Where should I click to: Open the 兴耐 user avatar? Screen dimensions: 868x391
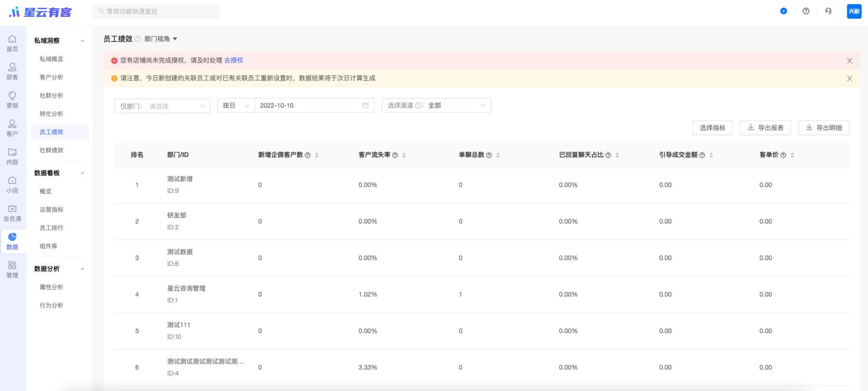854,11
